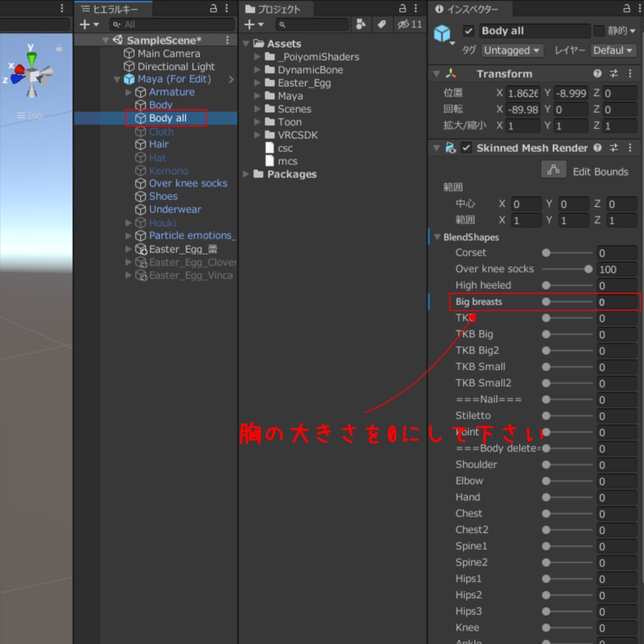644x644 pixels.
Task: Open the Project panel three-dot menu
Action: 416,8
